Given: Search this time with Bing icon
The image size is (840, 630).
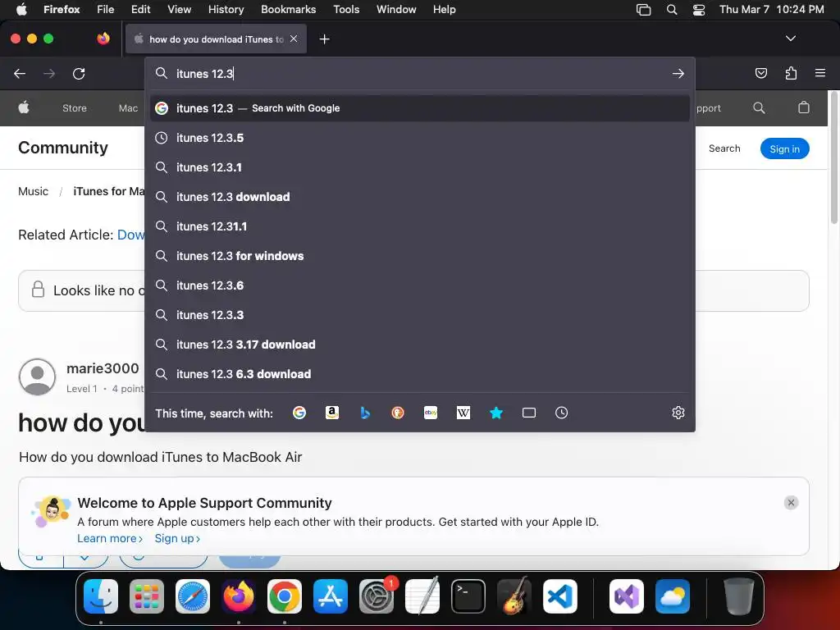Looking at the screenshot, I should 365,413.
